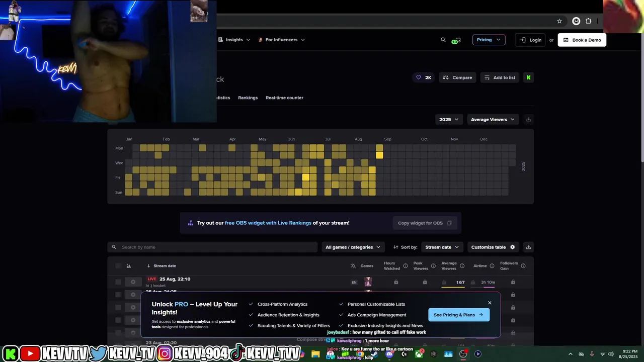Tick the select-all checkbox in table header
The image size is (644, 362).
pos(118,266)
